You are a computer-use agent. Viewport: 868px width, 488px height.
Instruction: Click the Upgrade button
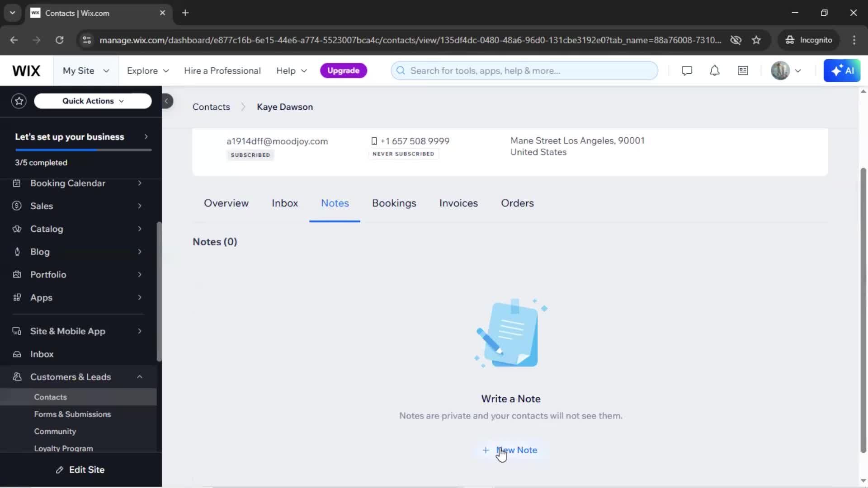pyautogui.click(x=343, y=71)
